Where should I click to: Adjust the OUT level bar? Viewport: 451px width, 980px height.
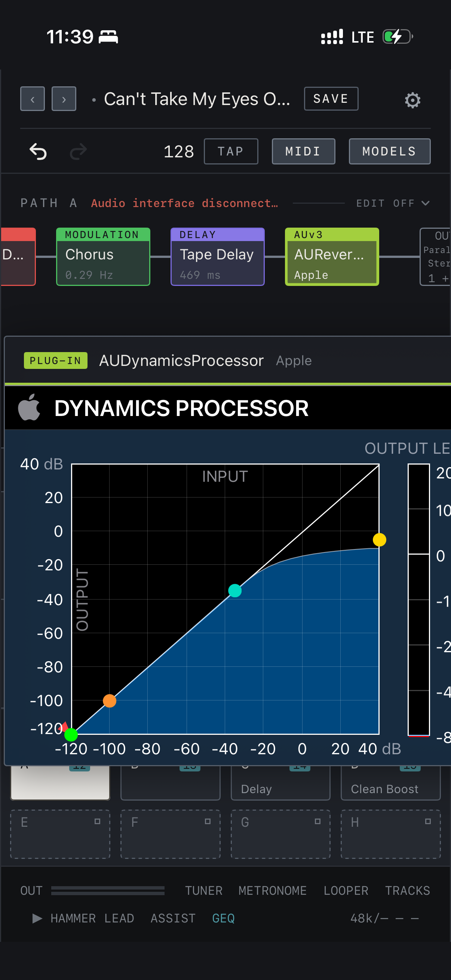tap(108, 891)
